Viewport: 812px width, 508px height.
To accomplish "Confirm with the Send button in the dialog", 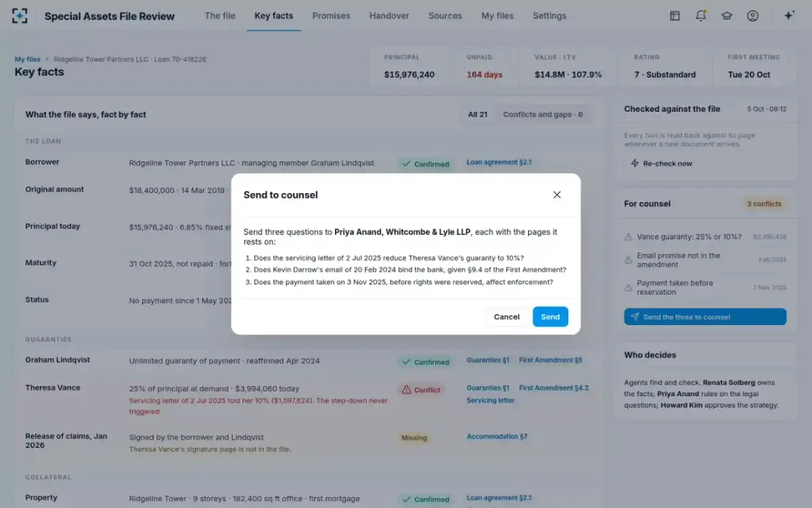I will (550, 316).
